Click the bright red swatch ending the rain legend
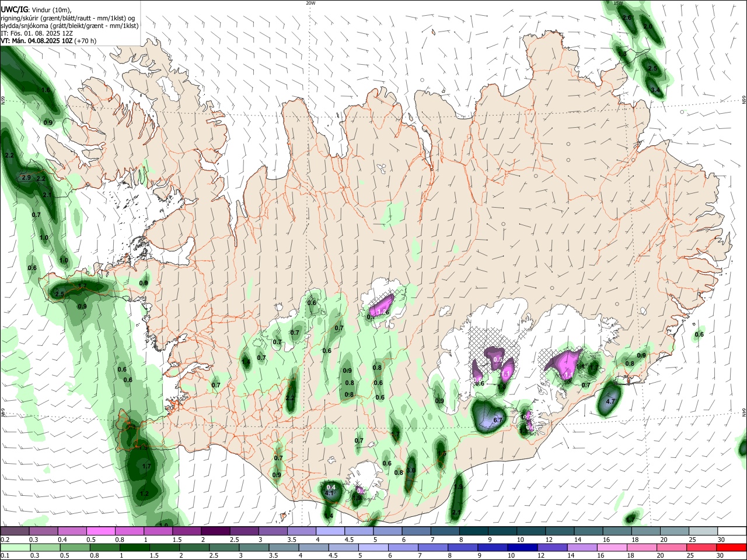This screenshot has width=747, height=560. tap(732, 547)
